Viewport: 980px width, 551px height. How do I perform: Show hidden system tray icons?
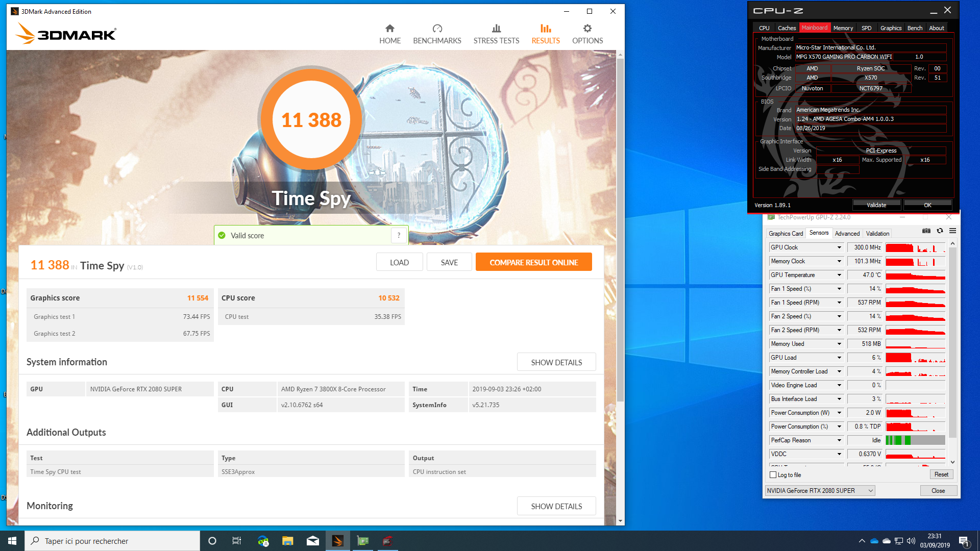[x=862, y=541]
